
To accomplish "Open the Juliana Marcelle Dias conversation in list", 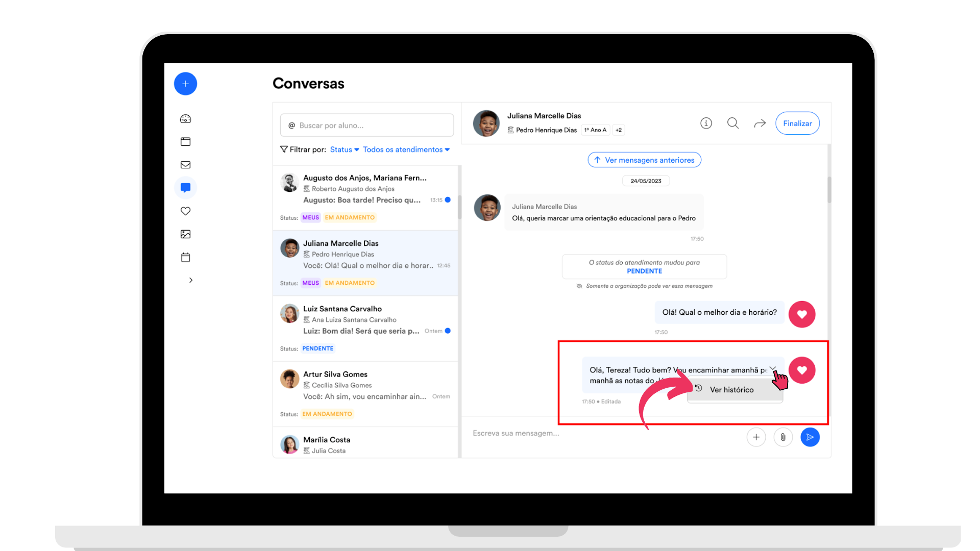I will tap(365, 263).
